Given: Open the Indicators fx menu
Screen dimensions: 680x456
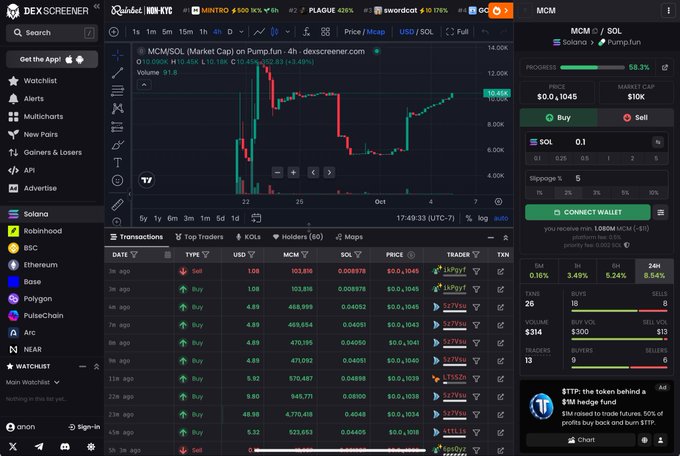Looking at the screenshot, I should 306,32.
